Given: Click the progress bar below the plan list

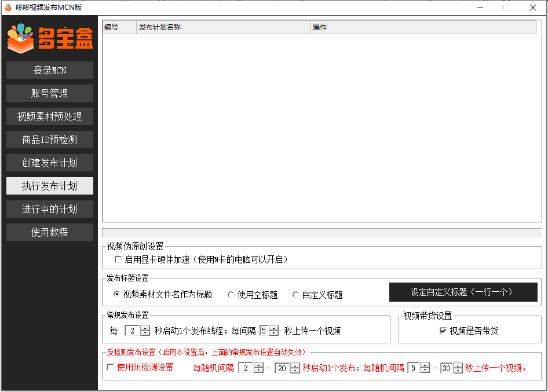Looking at the screenshot, I should [322, 233].
